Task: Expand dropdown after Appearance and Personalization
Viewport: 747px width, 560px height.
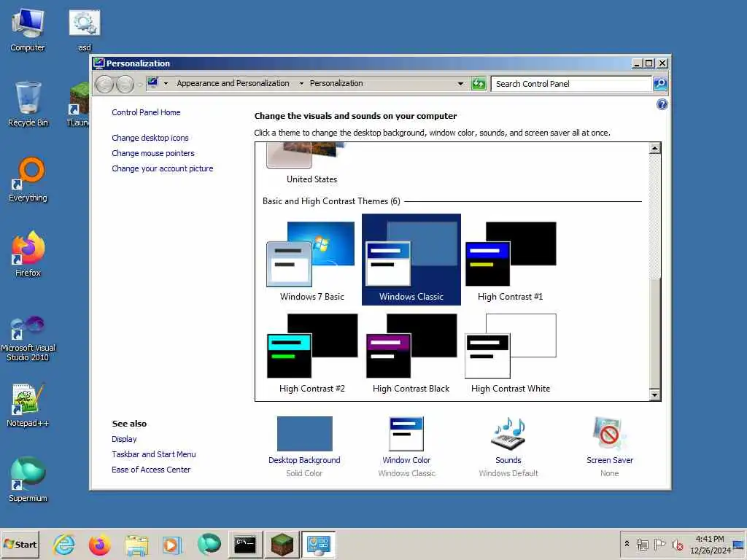Action: point(301,84)
